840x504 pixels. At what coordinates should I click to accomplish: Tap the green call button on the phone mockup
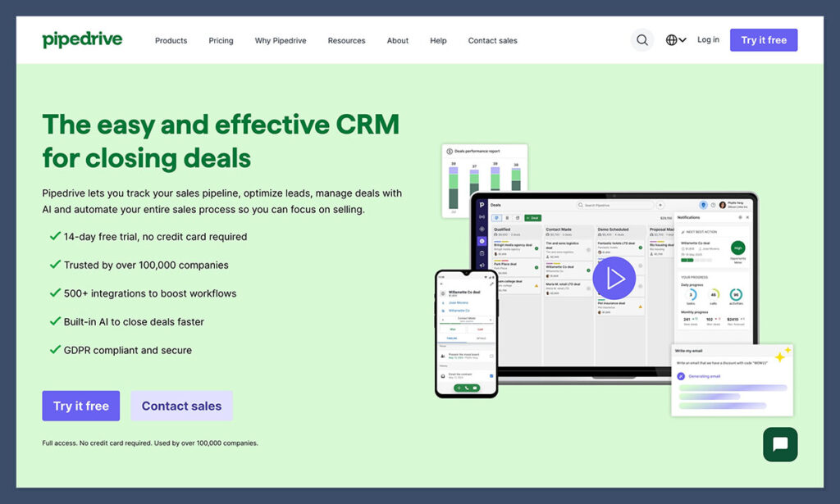[467, 388]
